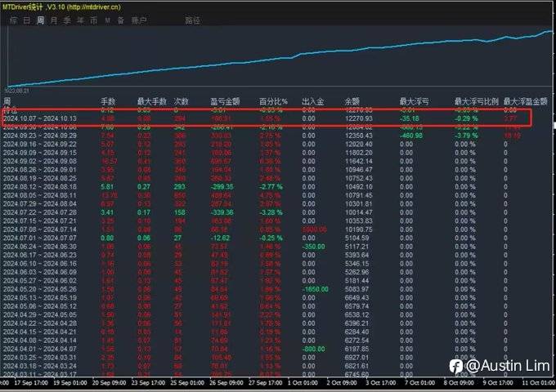Open the 账户 account tab
The height and width of the screenshot is (392, 556).
(x=139, y=20)
